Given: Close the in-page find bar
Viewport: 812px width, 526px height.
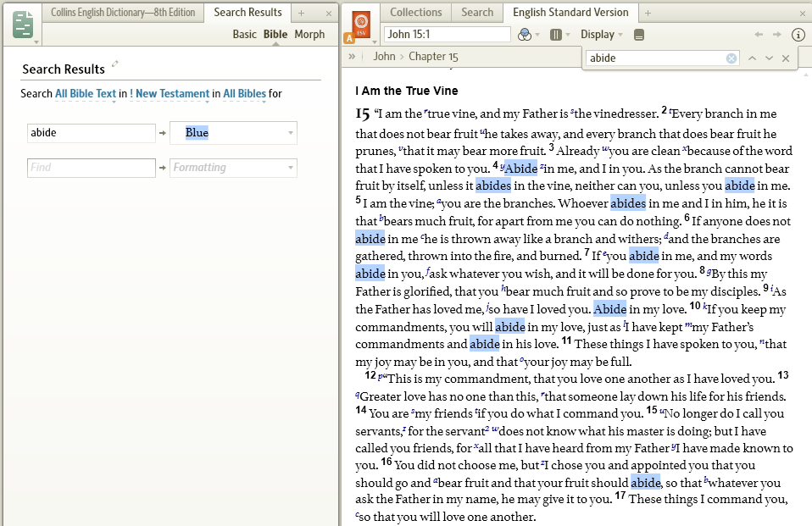Looking at the screenshot, I should [786, 58].
